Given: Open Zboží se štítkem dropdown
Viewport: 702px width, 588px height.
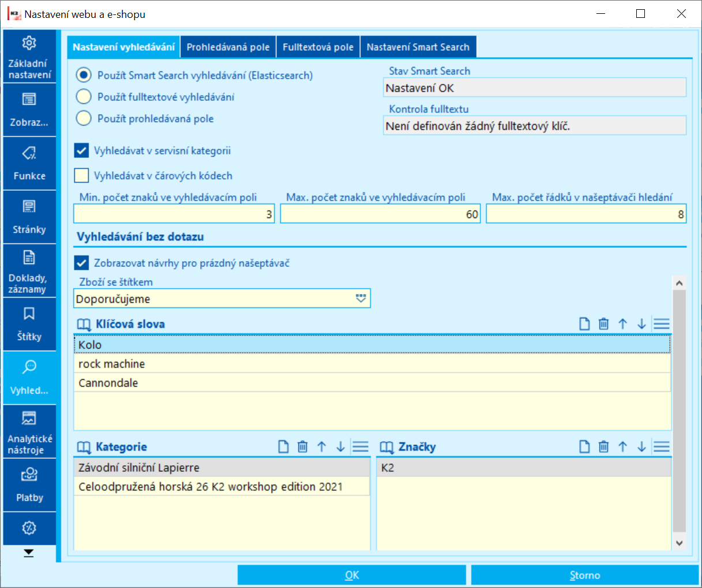Looking at the screenshot, I should click(361, 299).
